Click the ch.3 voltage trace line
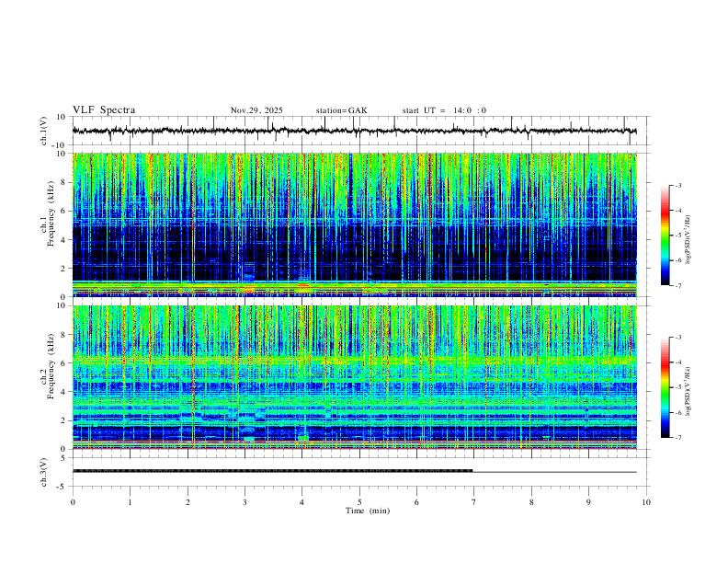This screenshot has height=563, width=728. pos(354,471)
